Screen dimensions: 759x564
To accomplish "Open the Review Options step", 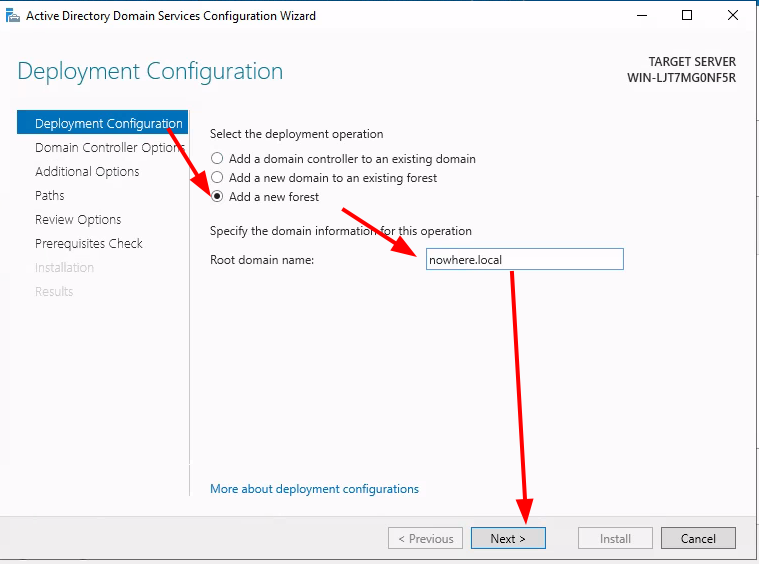I will 78,219.
